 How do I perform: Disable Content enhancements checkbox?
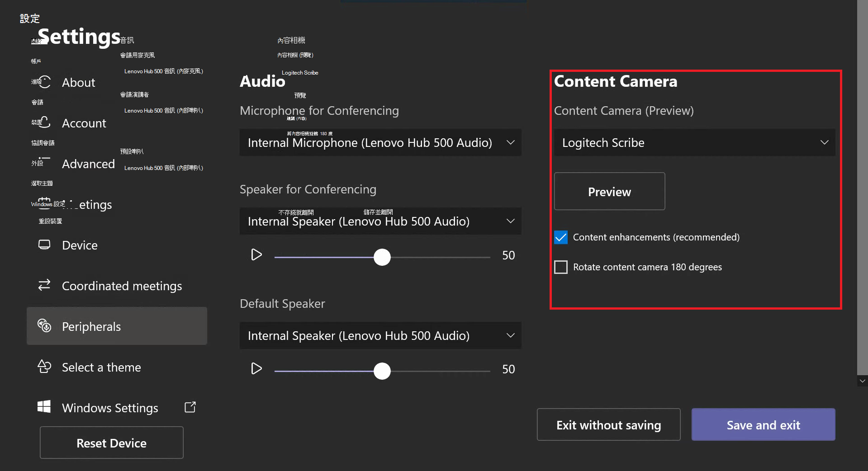coord(561,237)
